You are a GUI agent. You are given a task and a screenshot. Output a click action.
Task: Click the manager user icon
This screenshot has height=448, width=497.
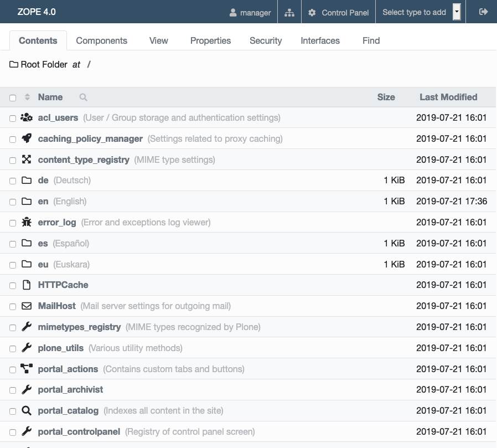click(x=233, y=13)
